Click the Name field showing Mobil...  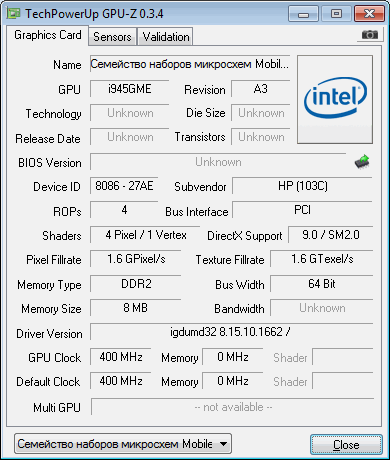pos(190,64)
